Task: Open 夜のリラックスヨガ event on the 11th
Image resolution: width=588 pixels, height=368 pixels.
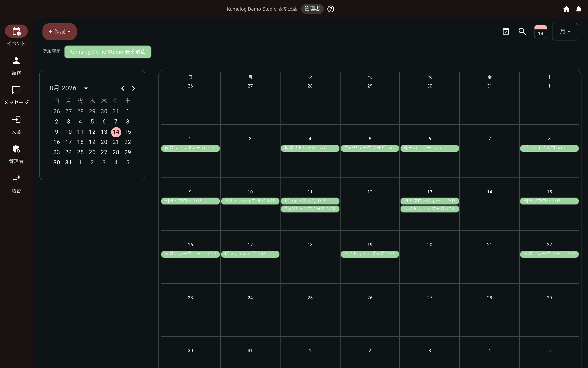Action: [310, 209]
